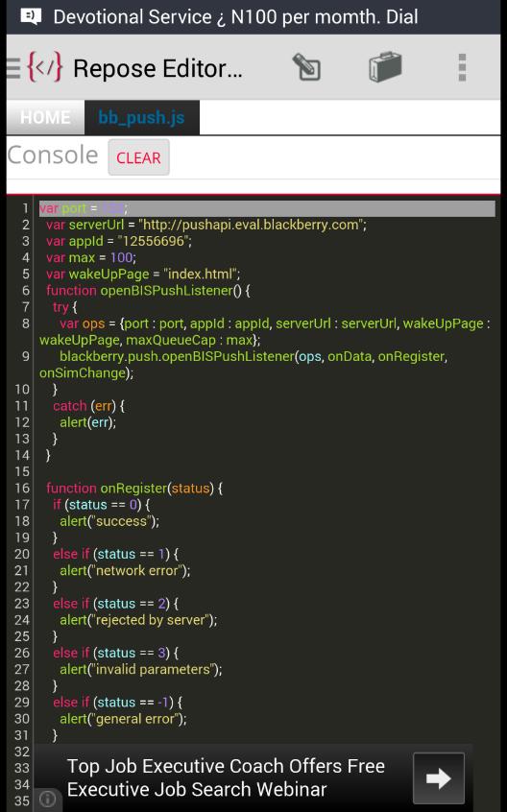Tap the Repose Editor code logo
507x812 pixels.
tap(44, 67)
